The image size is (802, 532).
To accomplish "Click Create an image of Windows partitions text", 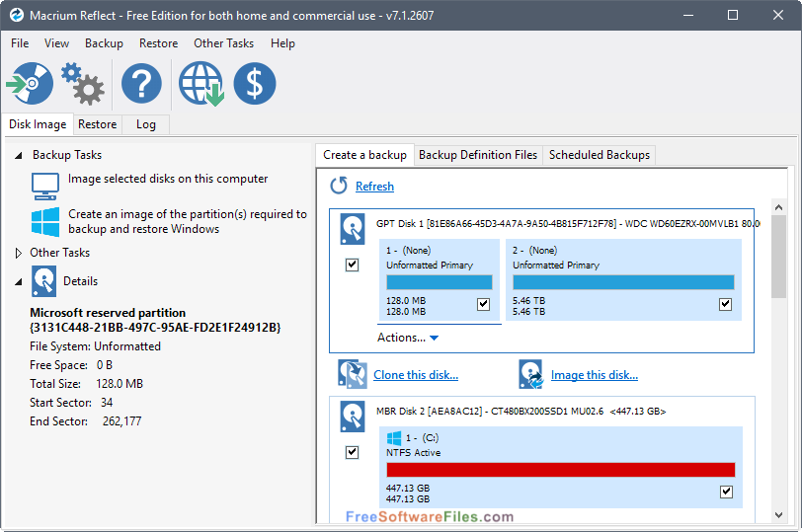I will click(x=188, y=221).
